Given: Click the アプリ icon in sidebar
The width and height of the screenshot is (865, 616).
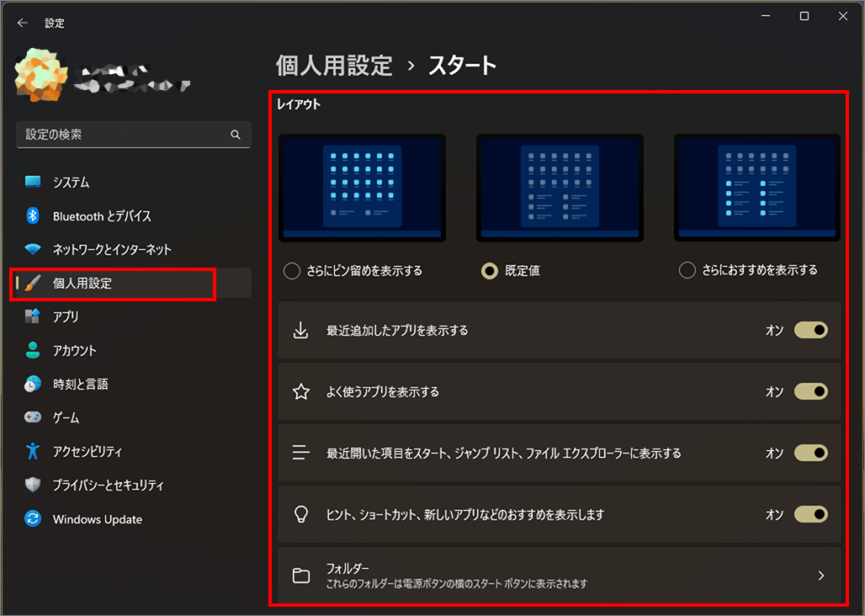Looking at the screenshot, I should pos(33,316).
